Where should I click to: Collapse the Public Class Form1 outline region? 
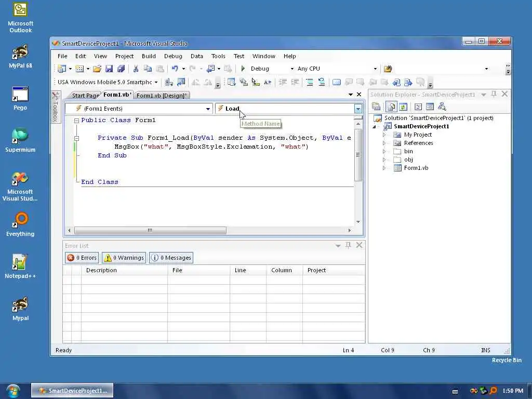point(77,121)
